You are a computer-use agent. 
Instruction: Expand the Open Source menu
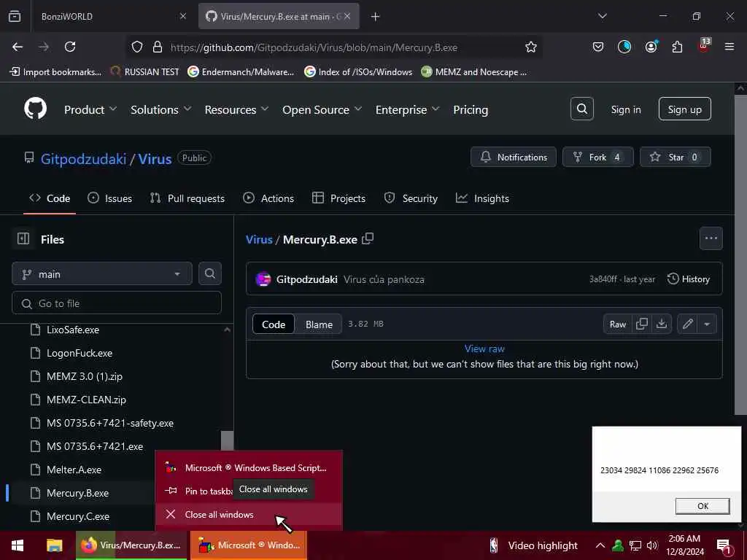click(322, 109)
